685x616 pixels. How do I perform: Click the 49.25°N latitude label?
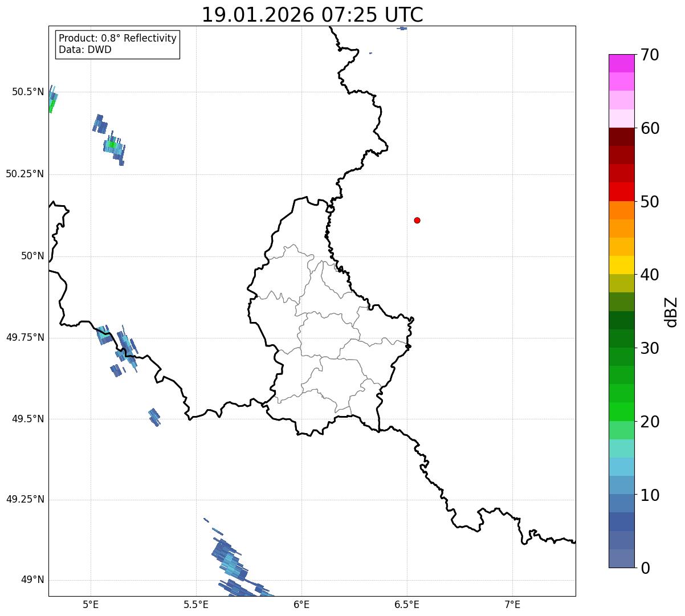25,500
